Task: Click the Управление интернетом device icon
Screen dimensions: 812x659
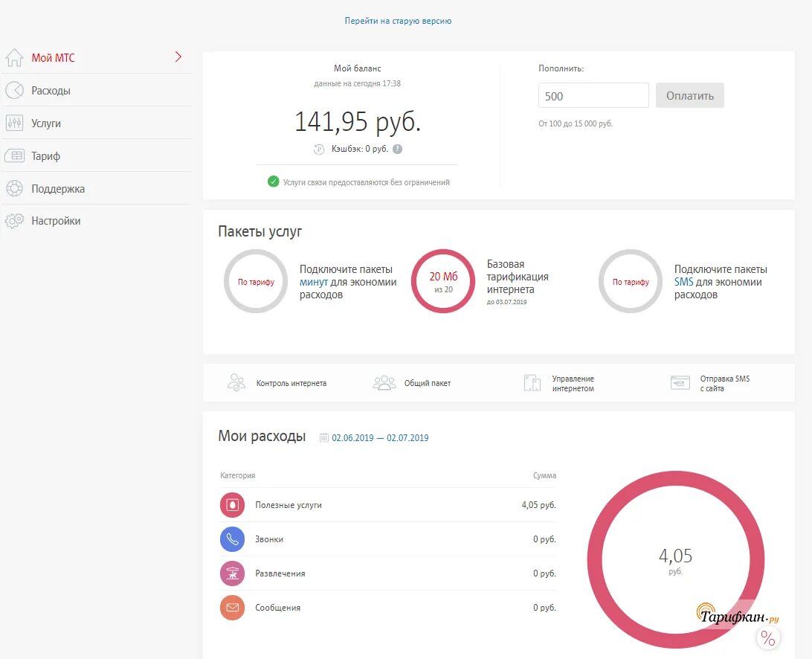Action: tap(532, 383)
